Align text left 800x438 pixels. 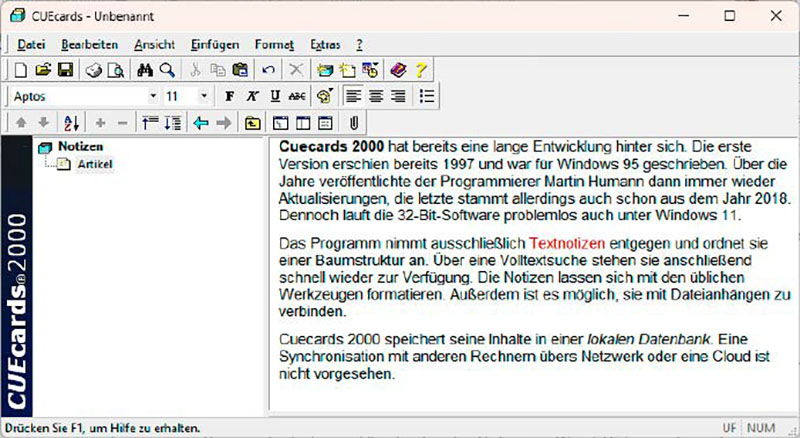(354, 96)
